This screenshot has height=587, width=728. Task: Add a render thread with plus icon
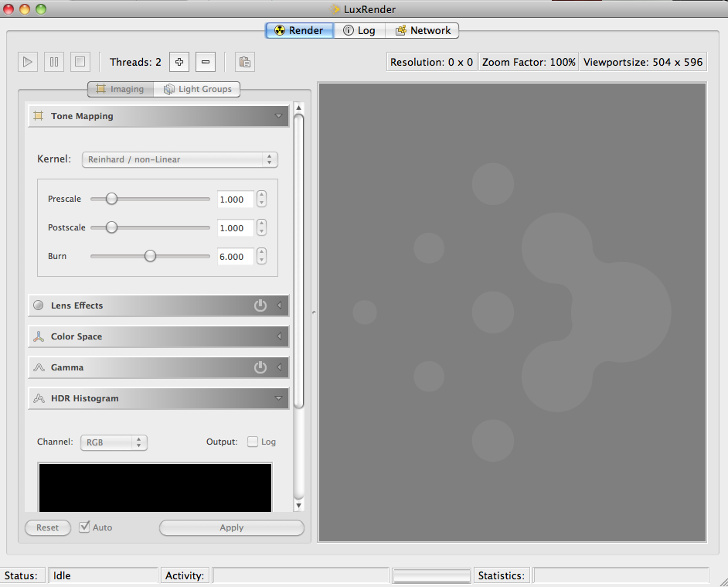click(x=179, y=62)
